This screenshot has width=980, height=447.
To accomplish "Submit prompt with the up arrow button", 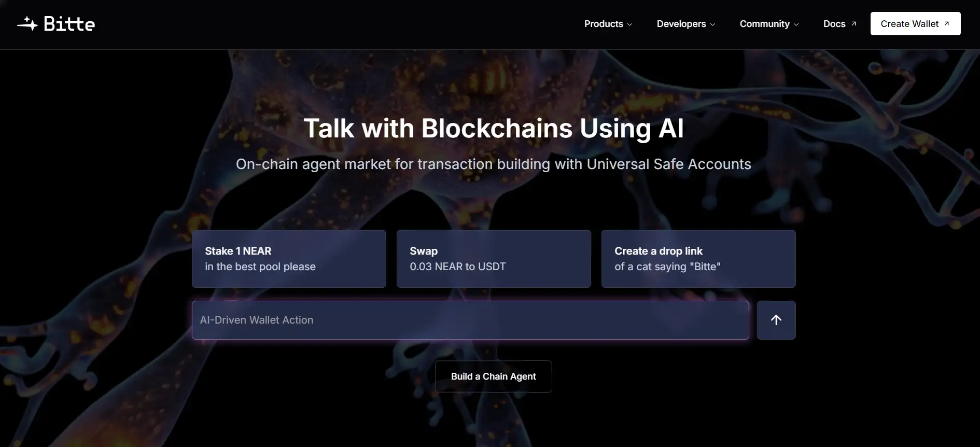I will 776,320.
